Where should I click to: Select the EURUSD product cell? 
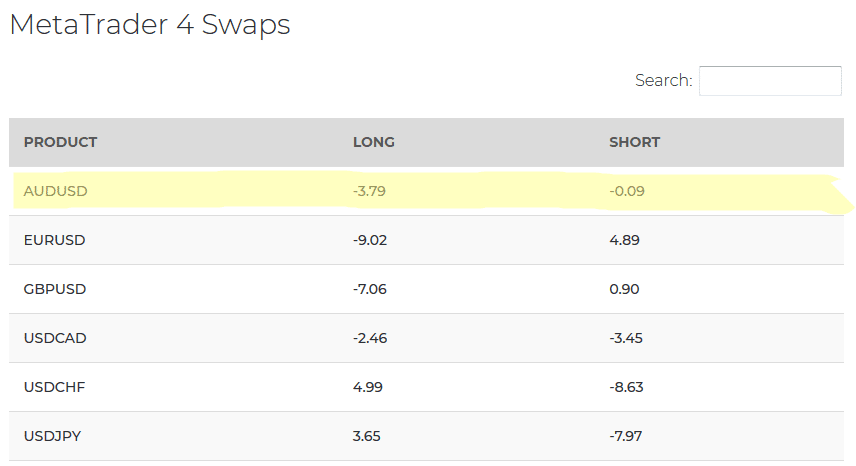(x=55, y=240)
